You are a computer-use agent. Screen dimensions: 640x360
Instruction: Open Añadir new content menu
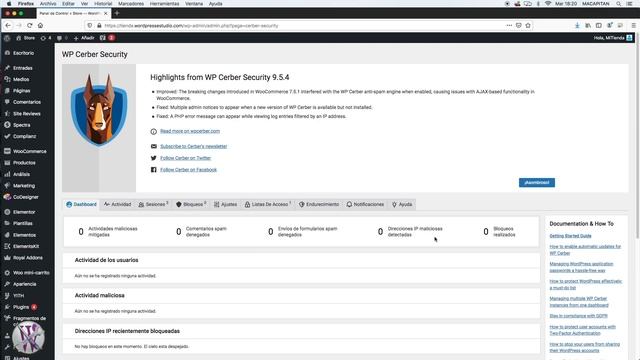[84, 38]
